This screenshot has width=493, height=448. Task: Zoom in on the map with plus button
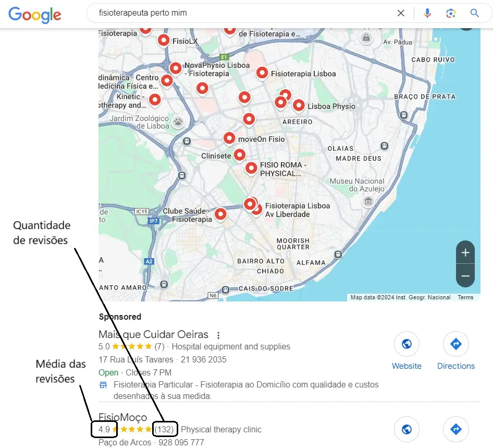[x=465, y=252]
